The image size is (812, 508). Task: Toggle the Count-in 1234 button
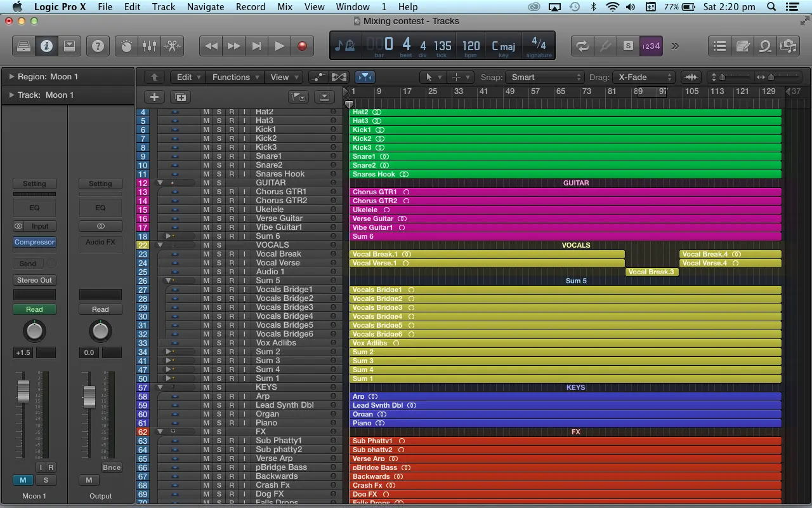(651, 46)
